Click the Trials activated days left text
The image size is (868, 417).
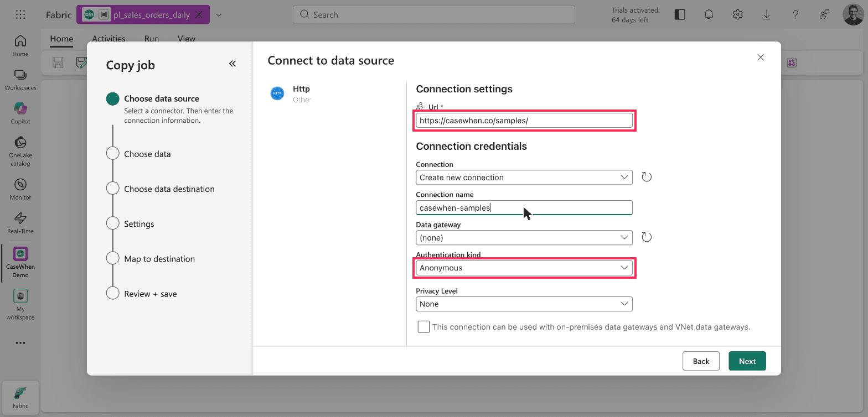pos(635,15)
